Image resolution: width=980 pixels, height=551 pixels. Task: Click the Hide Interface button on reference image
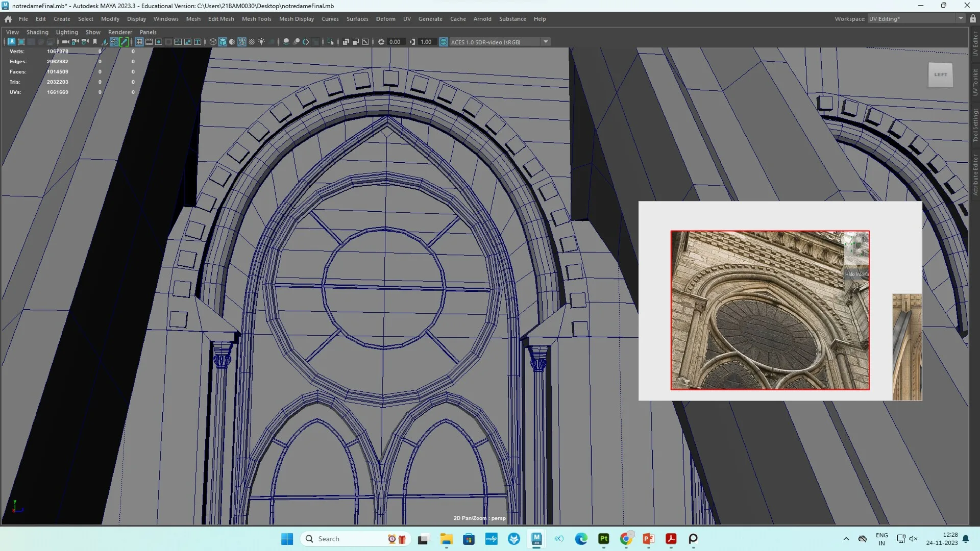pos(855,274)
